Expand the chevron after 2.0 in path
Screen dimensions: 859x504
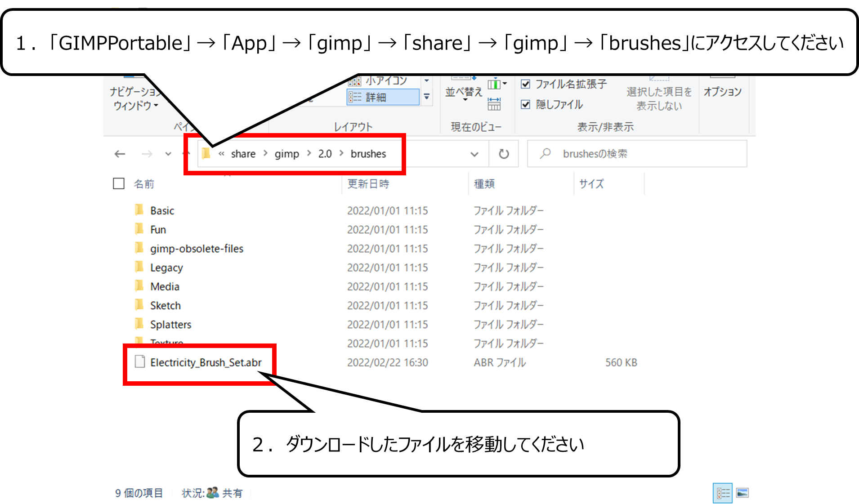[x=341, y=154]
